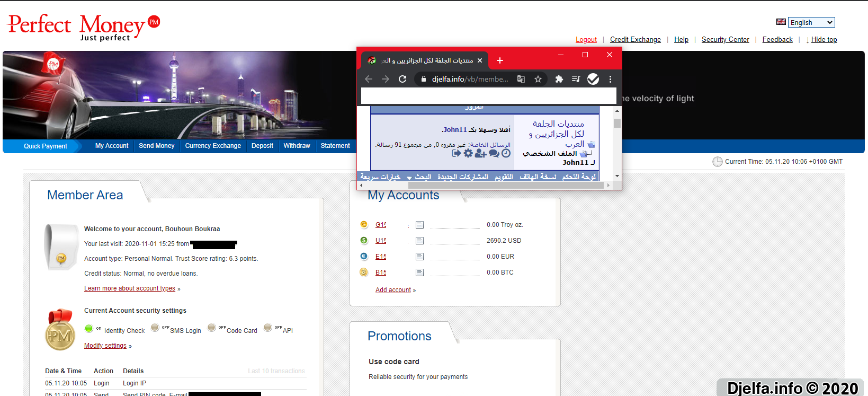Select the Deposit menu item
This screenshot has height=396, width=868.
point(262,146)
